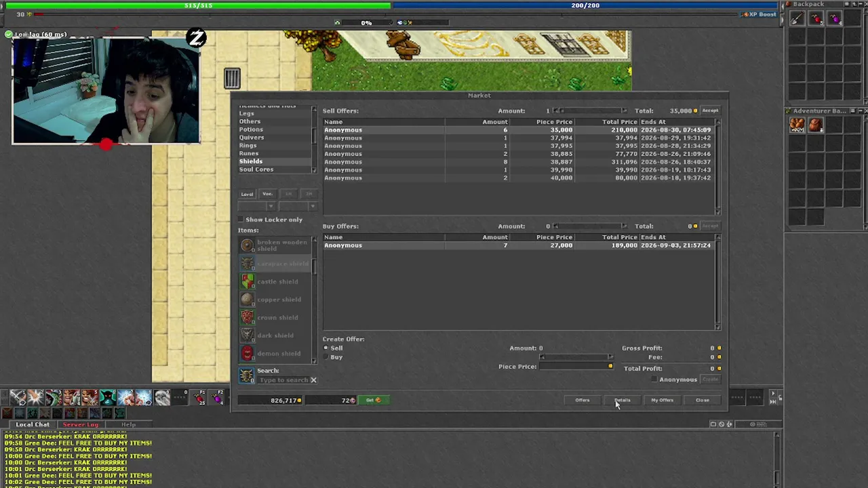Choose the Buy offer option

pyautogui.click(x=325, y=357)
